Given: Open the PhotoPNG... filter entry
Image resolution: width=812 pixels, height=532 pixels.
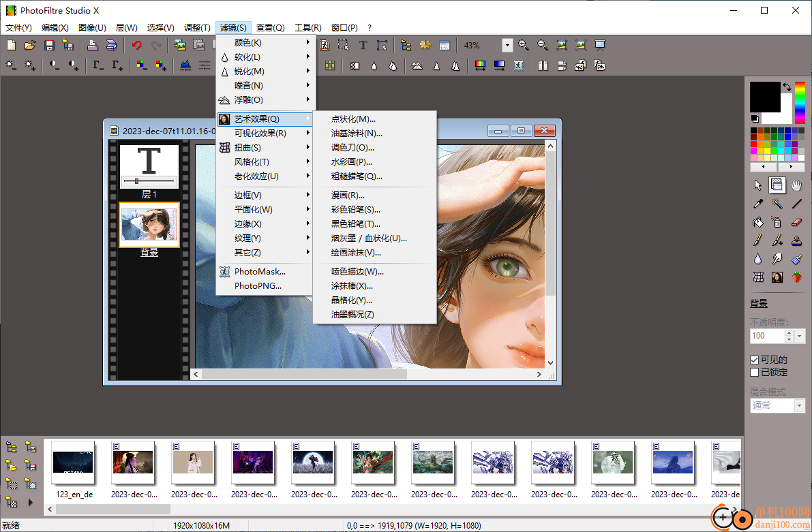Looking at the screenshot, I should tap(265, 285).
